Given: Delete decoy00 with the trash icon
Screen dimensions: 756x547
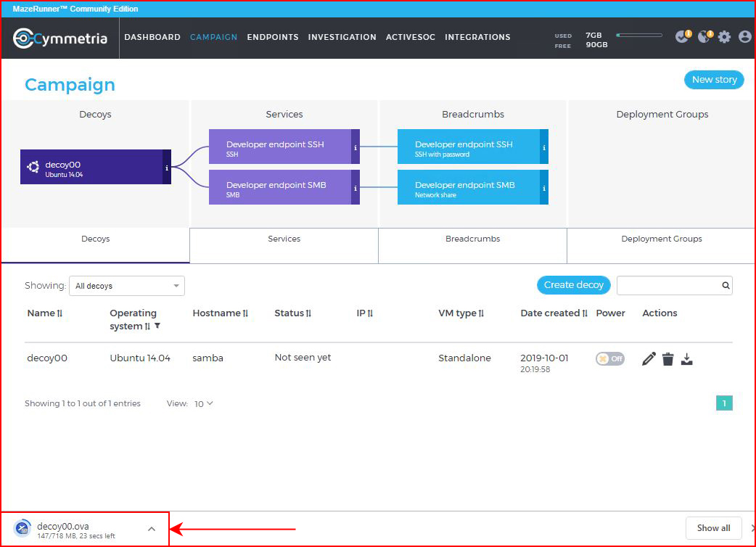Looking at the screenshot, I should (667, 358).
